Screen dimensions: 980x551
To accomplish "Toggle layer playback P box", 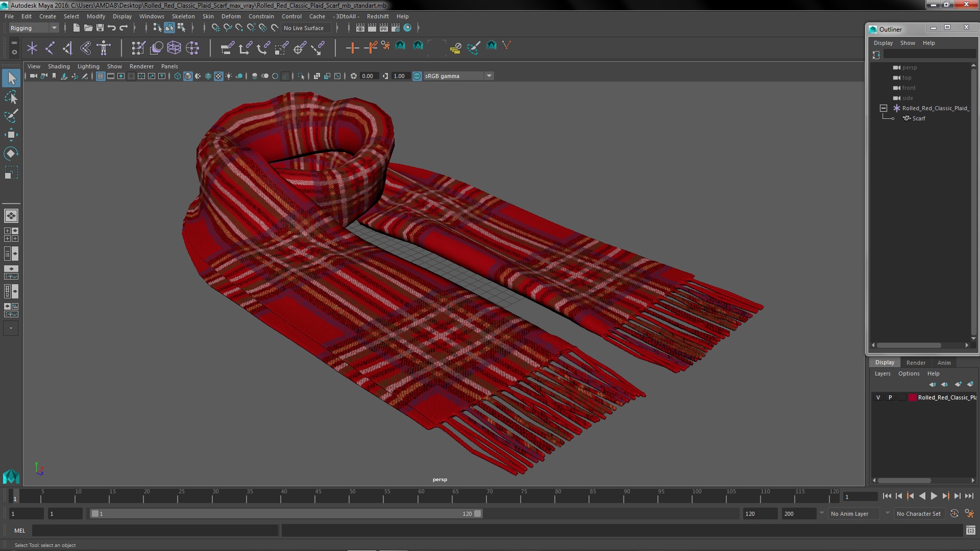I will tap(890, 397).
